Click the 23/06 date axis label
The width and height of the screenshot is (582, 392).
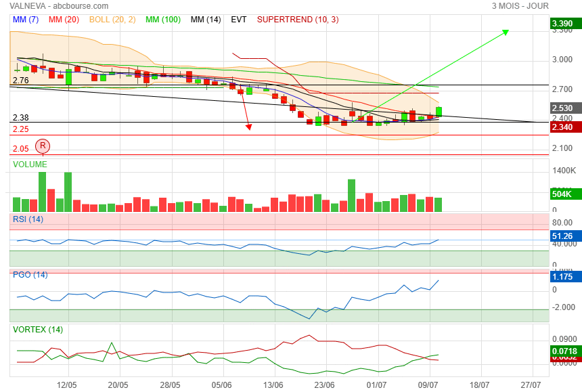point(324,385)
